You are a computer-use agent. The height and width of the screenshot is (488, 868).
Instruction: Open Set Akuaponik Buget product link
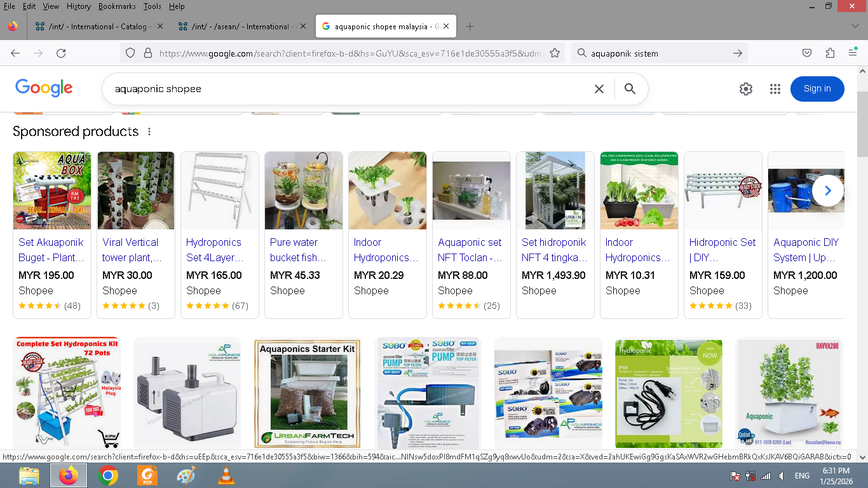(52, 250)
